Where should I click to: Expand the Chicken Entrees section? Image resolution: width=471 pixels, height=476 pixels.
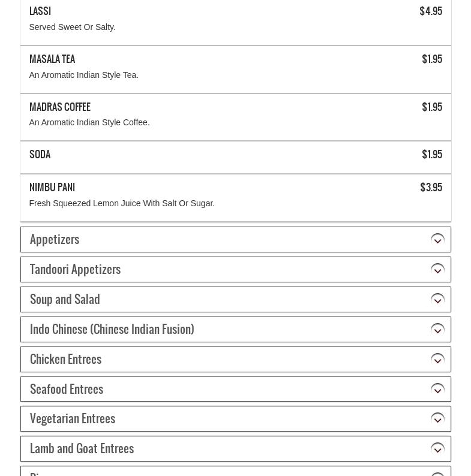click(236, 360)
